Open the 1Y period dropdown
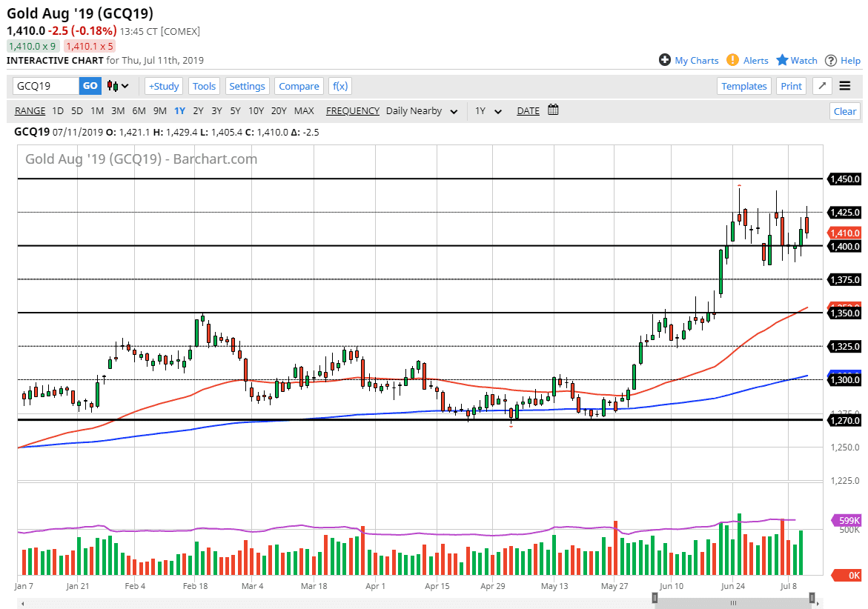Viewport: 868px width, 609px height. pyautogui.click(x=488, y=111)
